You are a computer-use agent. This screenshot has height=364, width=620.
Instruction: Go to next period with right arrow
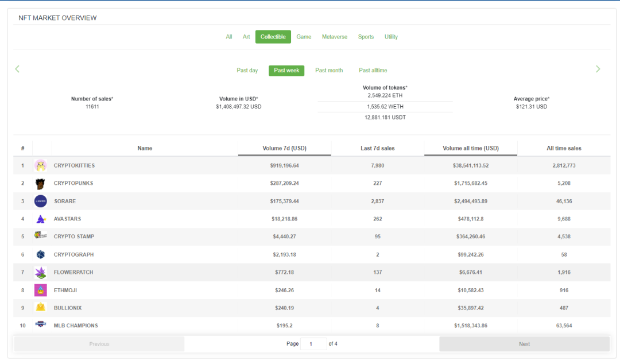pos(598,69)
